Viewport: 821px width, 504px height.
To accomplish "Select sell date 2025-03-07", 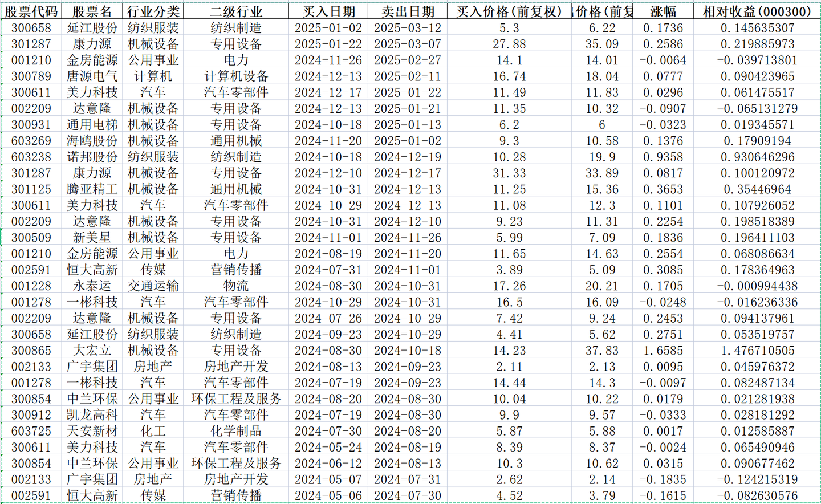I will coord(408,44).
